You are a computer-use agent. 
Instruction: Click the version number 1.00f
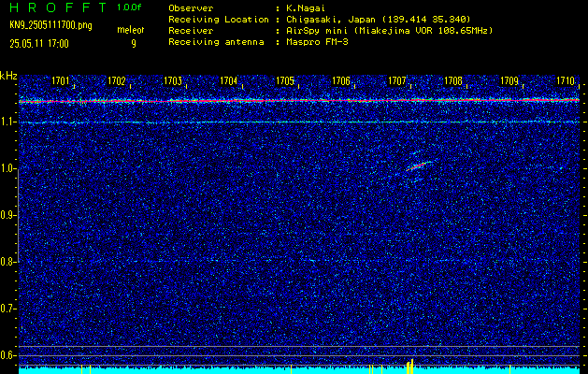pyautogui.click(x=129, y=7)
